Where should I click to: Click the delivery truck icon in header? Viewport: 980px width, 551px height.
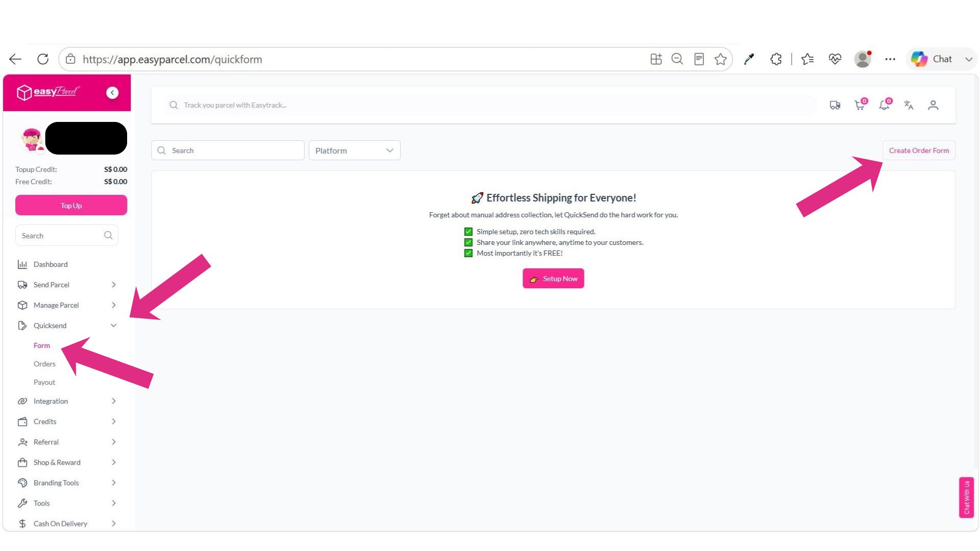[835, 105]
